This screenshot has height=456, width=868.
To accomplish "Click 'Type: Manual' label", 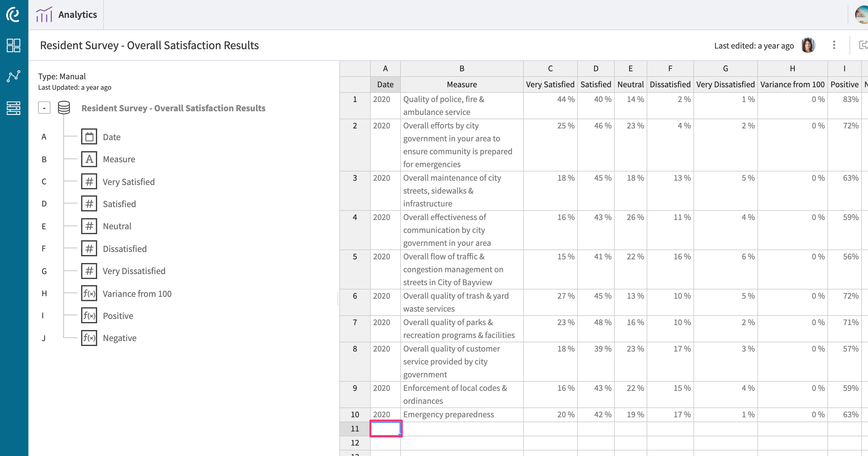I will tap(62, 77).
